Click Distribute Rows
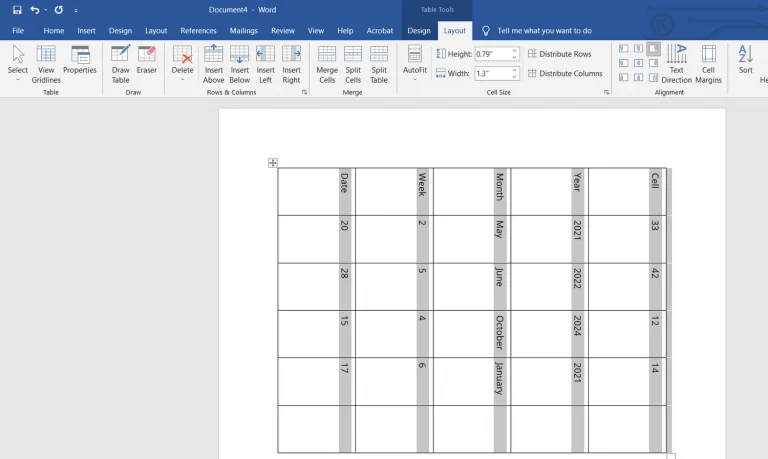 (x=559, y=54)
